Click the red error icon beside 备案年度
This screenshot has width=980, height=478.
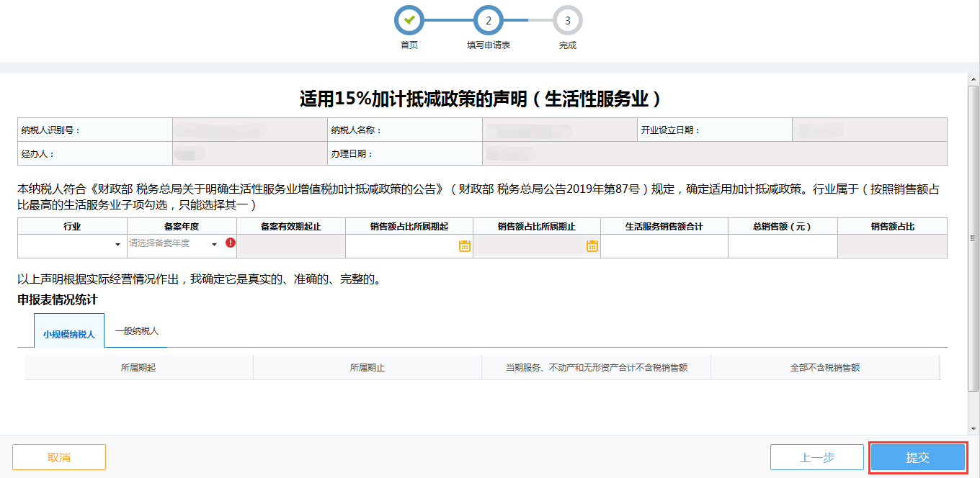[231, 243]
